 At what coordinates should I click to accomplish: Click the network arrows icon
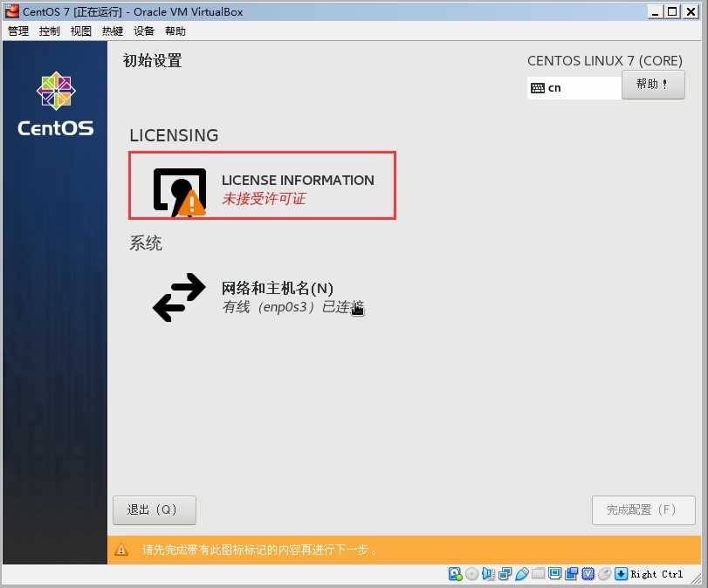pos(179,297)
